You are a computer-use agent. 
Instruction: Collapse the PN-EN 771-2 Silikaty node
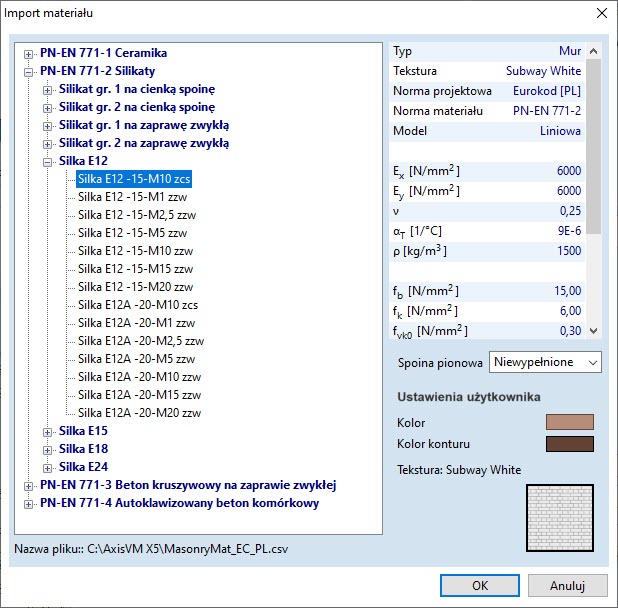pos(27,72)
